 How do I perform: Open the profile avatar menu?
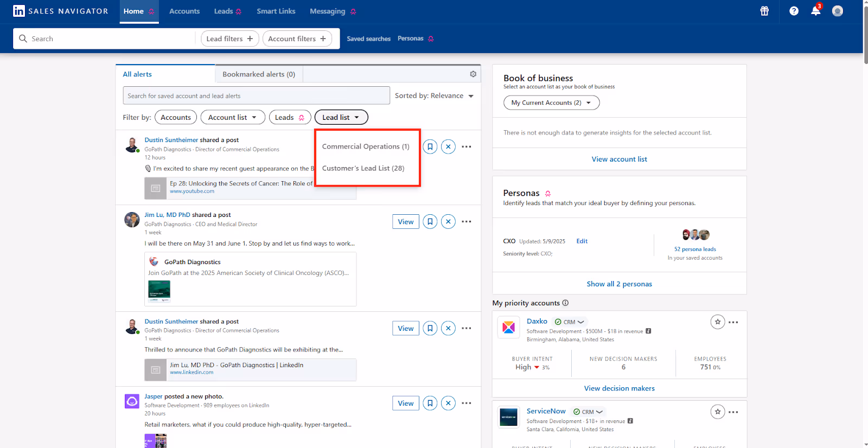(x=838, y=11)
